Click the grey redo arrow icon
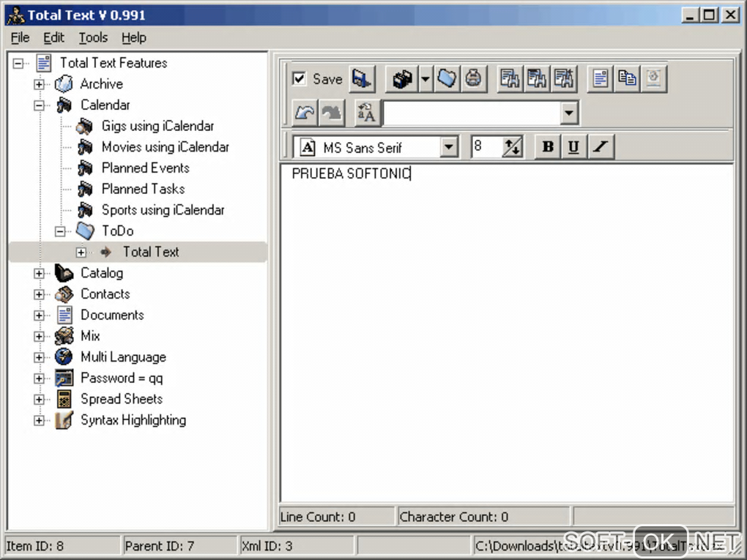The image size is (747, 560). 332,113
